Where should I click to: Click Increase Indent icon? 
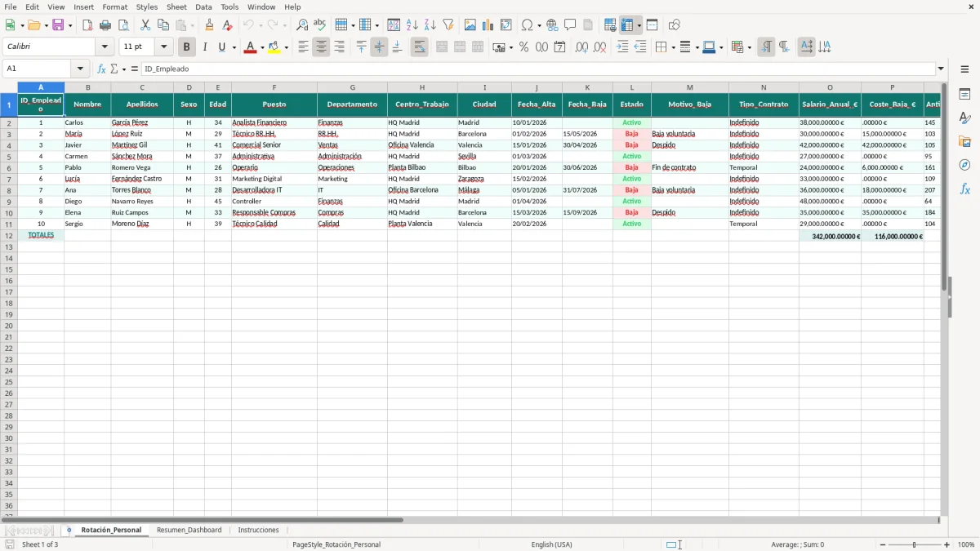(x=622, y=47)
